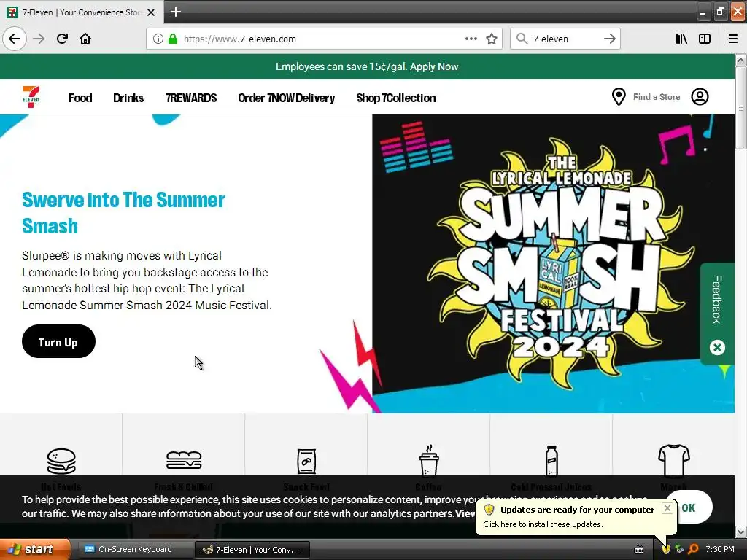
Task: Select the Fresh & Chilled sandwich icon
Action: (184, 461)
